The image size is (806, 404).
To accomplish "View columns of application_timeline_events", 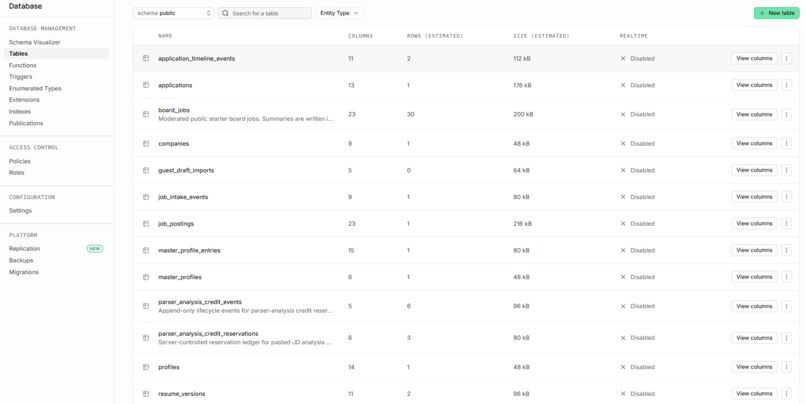I will click(754, 59).
